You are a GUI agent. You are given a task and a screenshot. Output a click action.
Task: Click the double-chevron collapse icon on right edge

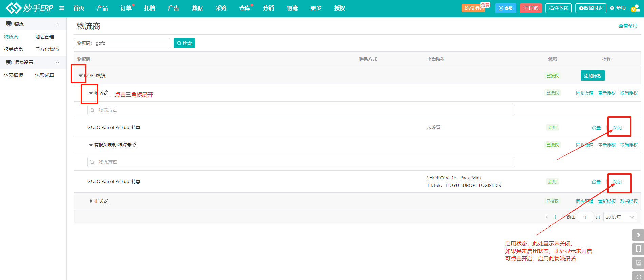pyautogui.click(x=638, y=235)
